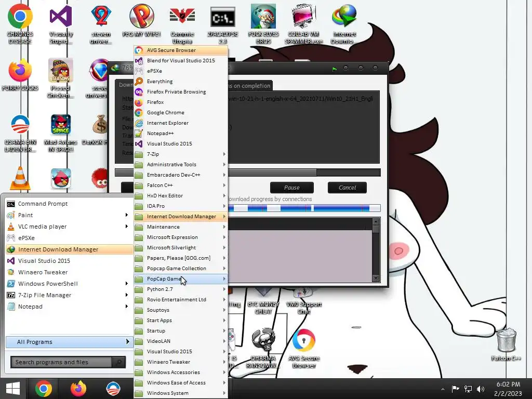This screenshot has width=532, height=399.
Task: Expand Administrative Tools folder
Action: click(x=181, y=165)
